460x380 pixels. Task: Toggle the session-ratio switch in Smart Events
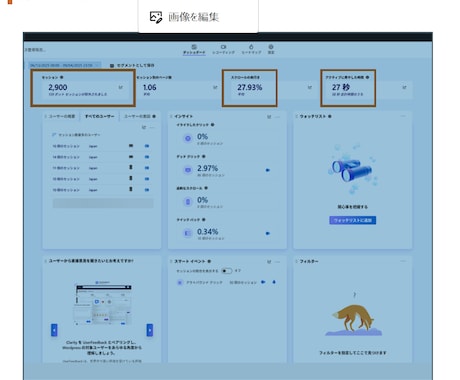pos(226,271)
